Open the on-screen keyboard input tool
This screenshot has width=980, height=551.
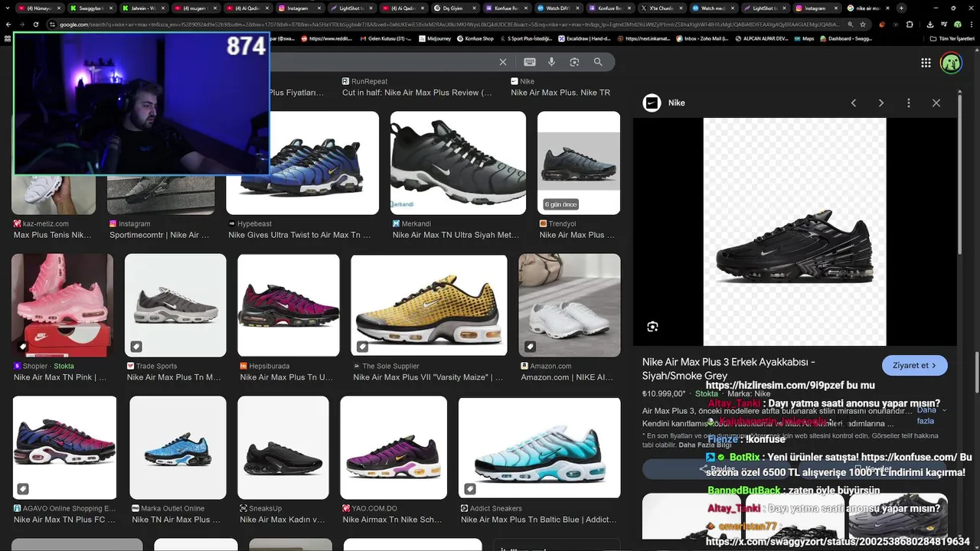click(529, 62)
